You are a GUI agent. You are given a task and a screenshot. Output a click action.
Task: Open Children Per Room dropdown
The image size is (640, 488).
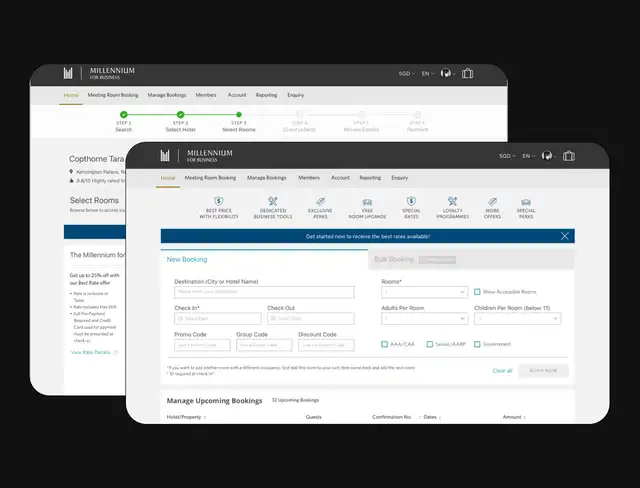coord(518,318)
